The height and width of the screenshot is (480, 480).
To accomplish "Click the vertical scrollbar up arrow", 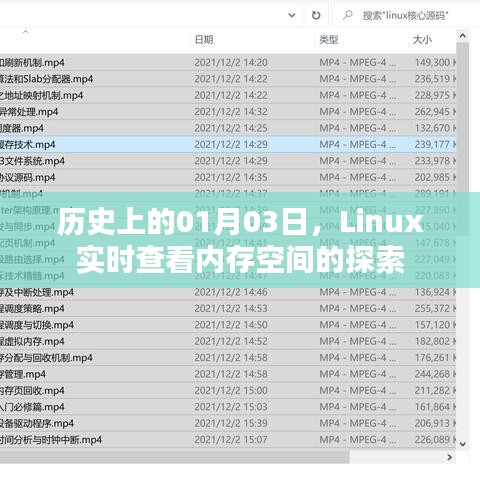I will [x=462, y=36].
